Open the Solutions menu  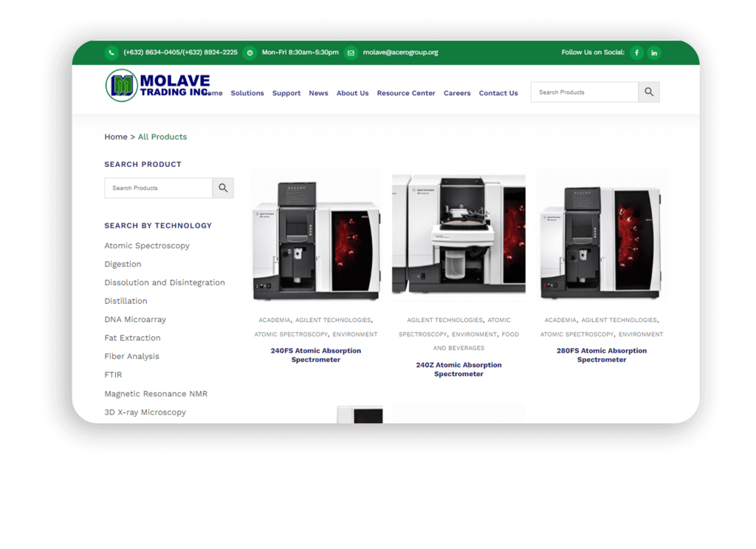click(x=247, y=93)
